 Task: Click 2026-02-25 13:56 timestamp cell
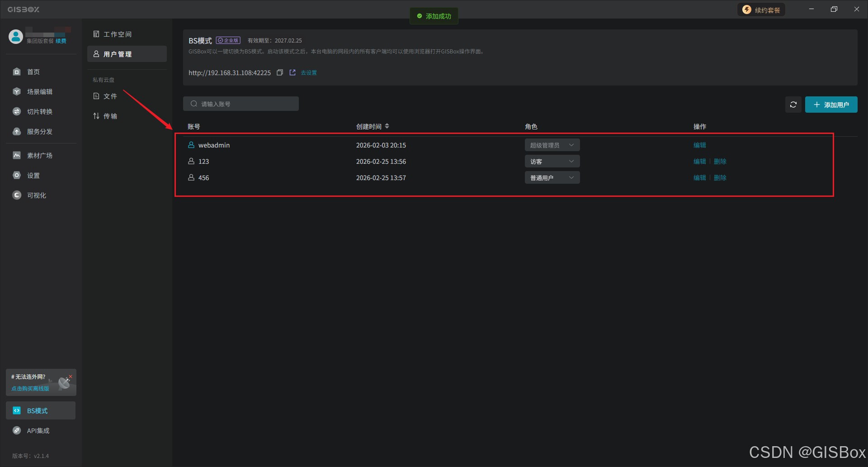tap(381, 161)
